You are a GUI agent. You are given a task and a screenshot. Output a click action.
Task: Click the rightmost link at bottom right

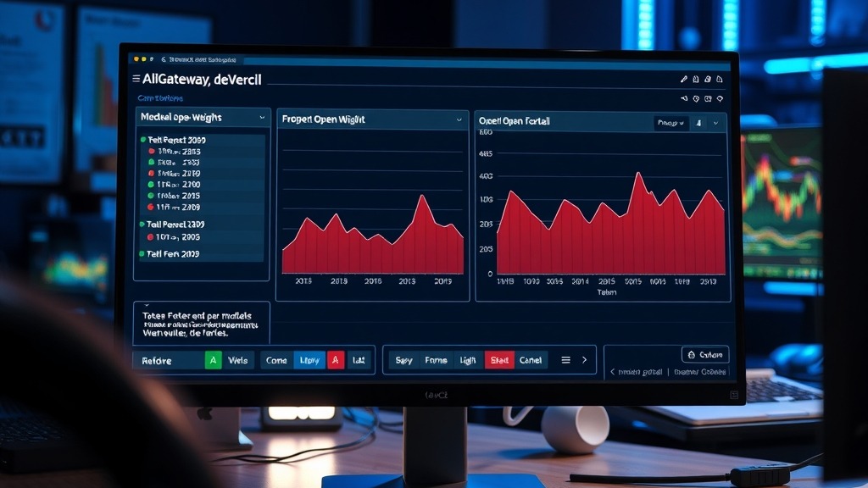(699, 372)
